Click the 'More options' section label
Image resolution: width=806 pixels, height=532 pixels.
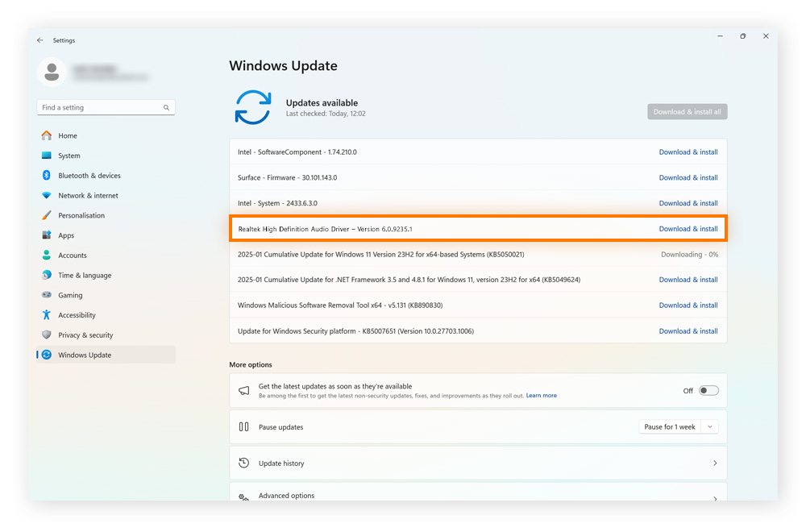point(251,364)
